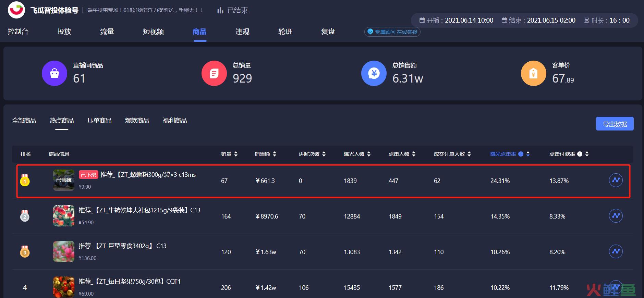
Task: Click the 排名 column header
Action: pos(26,154)
